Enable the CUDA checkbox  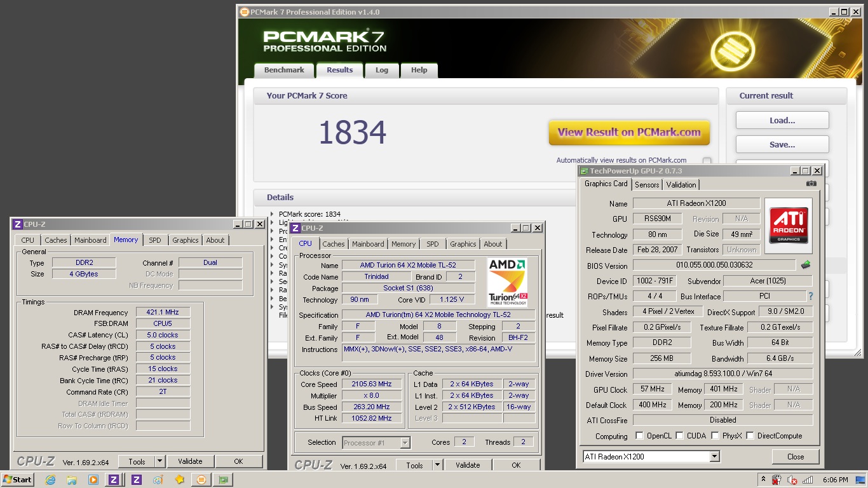tap(679, 436)
